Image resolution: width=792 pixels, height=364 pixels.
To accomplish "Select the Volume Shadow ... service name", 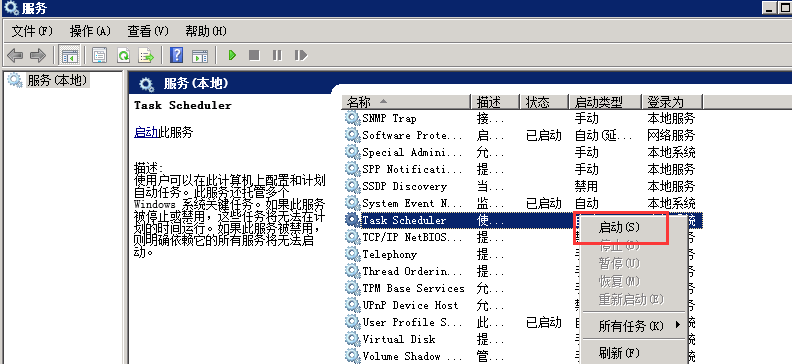I will pyautogui.click(x=412, y=356).
